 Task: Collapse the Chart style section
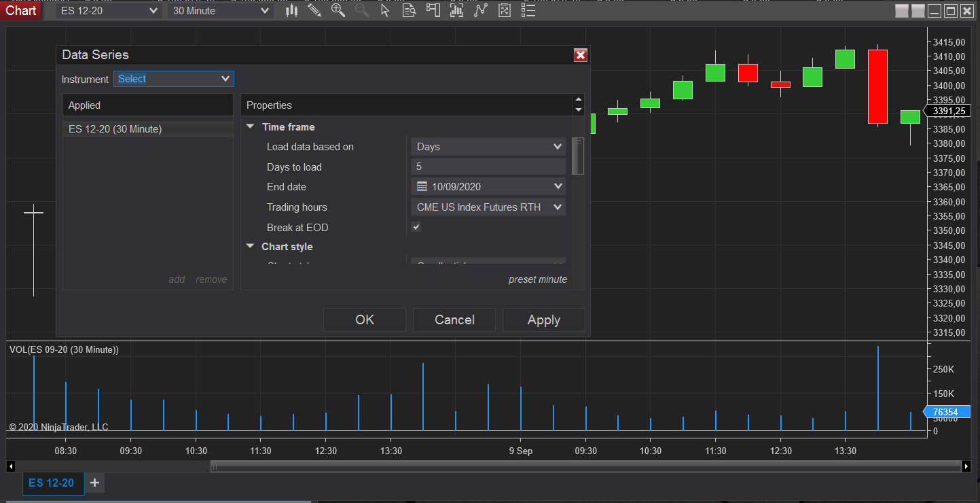point(250,247)
